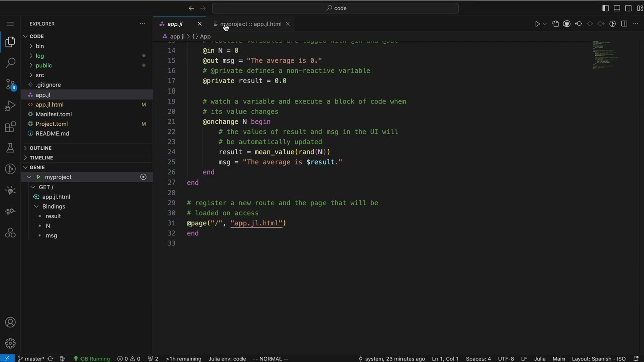Screen dimensions: 644x362
Task: Split the editor right
Action: tap(624, 24)
